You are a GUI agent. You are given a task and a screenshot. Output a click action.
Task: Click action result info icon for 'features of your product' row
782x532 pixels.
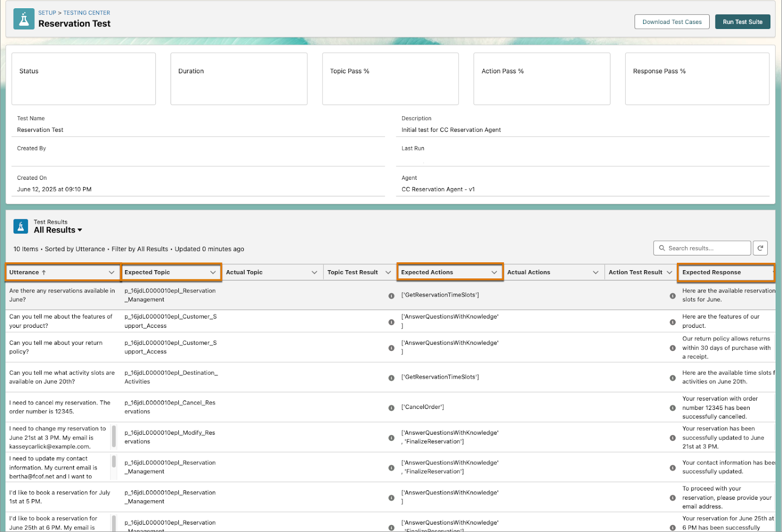coord(673,322)
